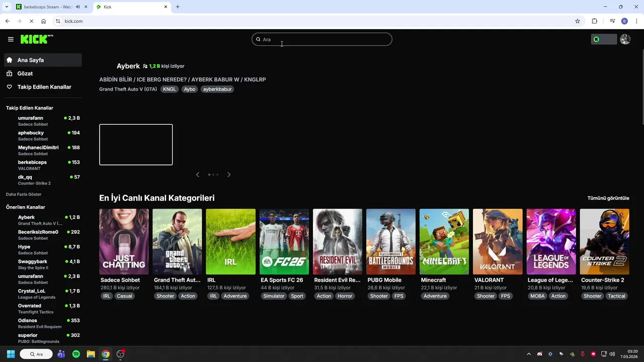The height and width of the screenshot is (362, 644).
Task: Open MeyhaneciDimitri channel
Action: pos(43,150)
